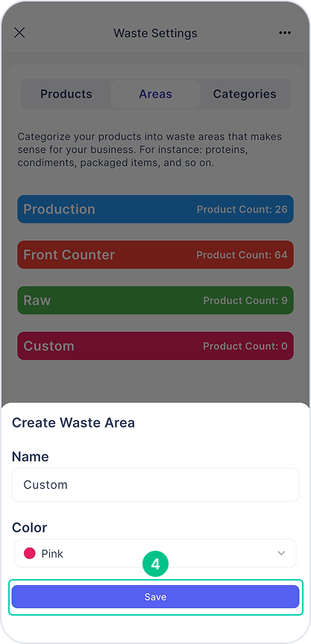The image size is (311, 644).
Task: Expand the Color dropdown chevron
Action: (x=281, y=553)
